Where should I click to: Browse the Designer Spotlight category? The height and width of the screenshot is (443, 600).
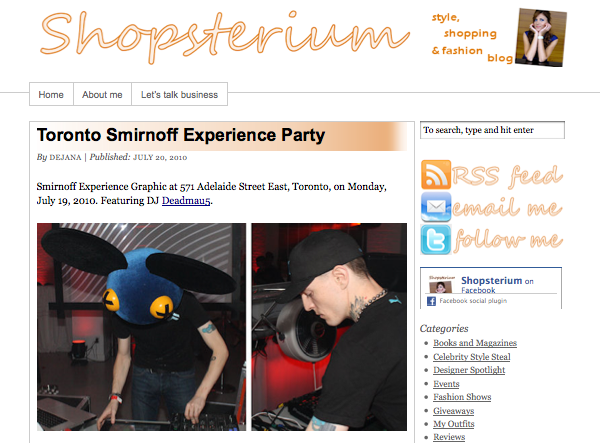469,370
